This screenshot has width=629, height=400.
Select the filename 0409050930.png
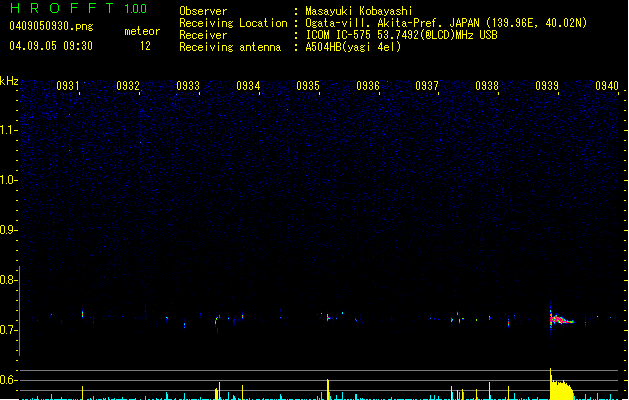click(x=51, y=26)
